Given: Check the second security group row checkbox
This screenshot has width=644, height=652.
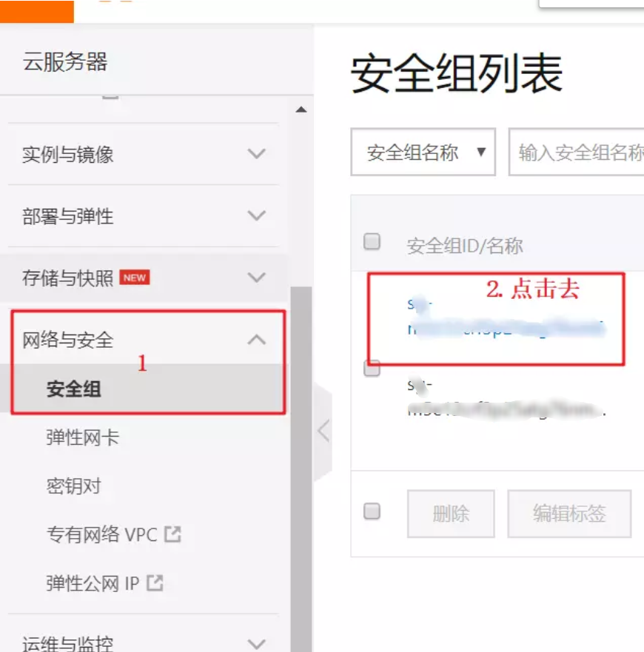Looking at the screenshot, I should click(372, 369).
